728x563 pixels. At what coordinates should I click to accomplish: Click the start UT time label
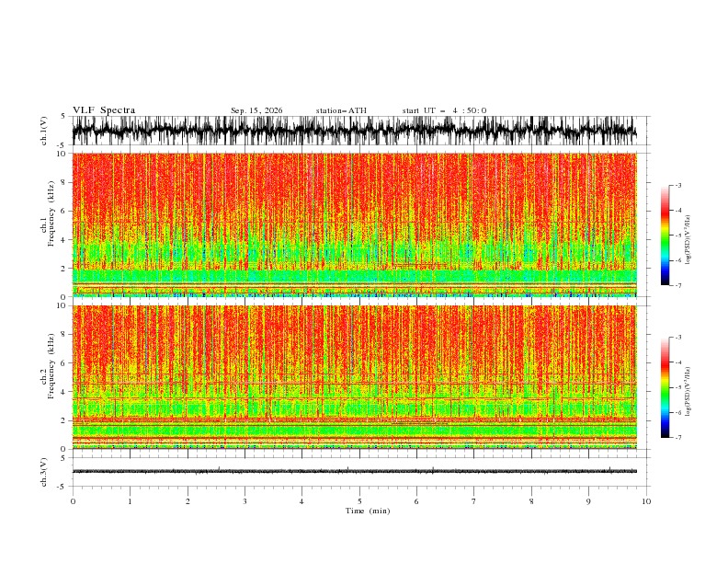coord(444,110)
